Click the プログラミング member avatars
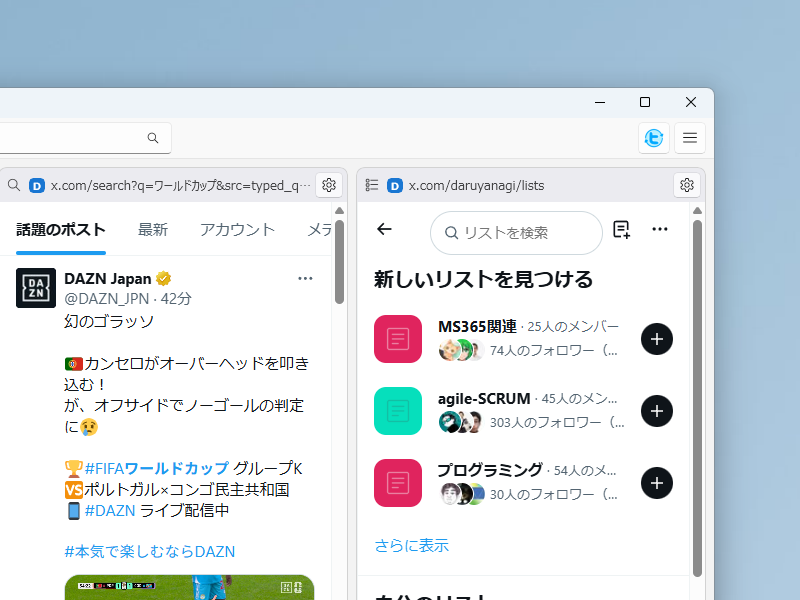 coord(461,494)
